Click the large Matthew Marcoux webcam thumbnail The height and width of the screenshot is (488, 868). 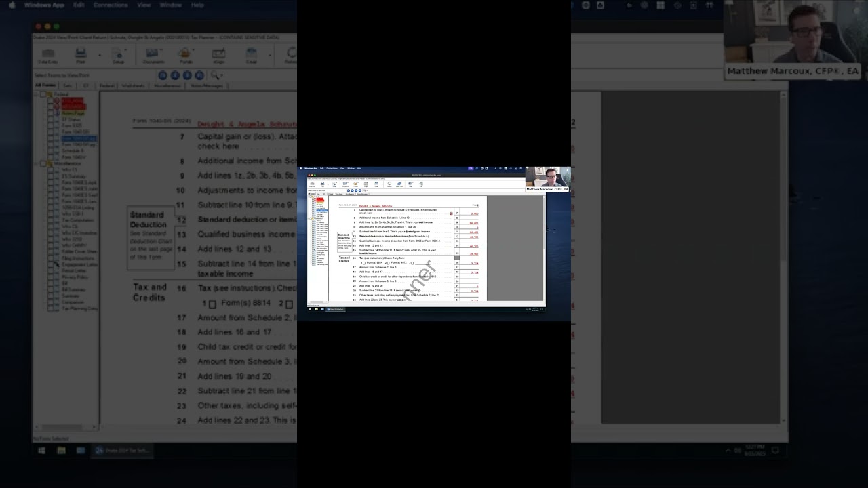(x=793, y=39)
